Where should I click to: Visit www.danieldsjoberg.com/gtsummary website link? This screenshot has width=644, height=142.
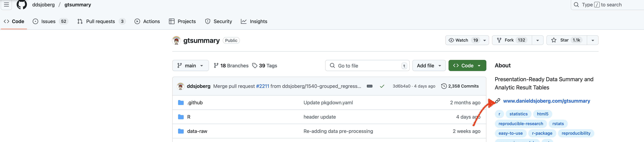tap(546, 101)
